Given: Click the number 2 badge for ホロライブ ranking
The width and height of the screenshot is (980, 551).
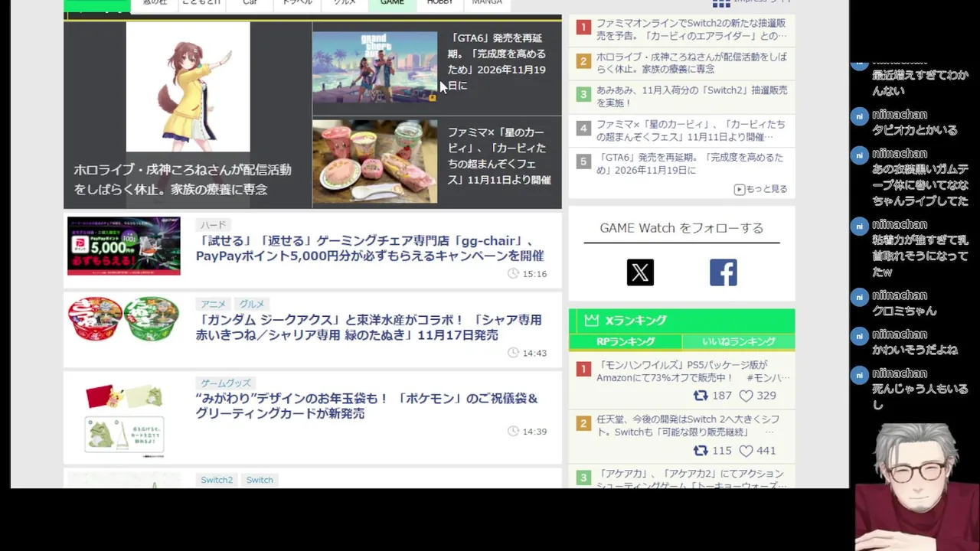Looking at the screenshot, I should point(583,61).
